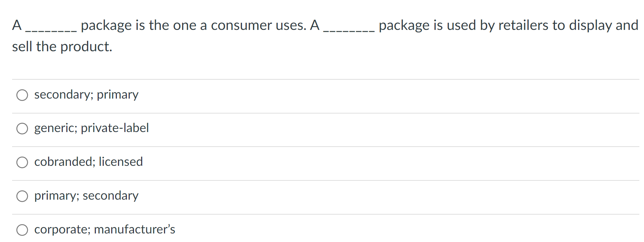Select the "generic; private-label" radio button
Image resolution: width=644 pixels, height=242 pixels.
[22, 129]
